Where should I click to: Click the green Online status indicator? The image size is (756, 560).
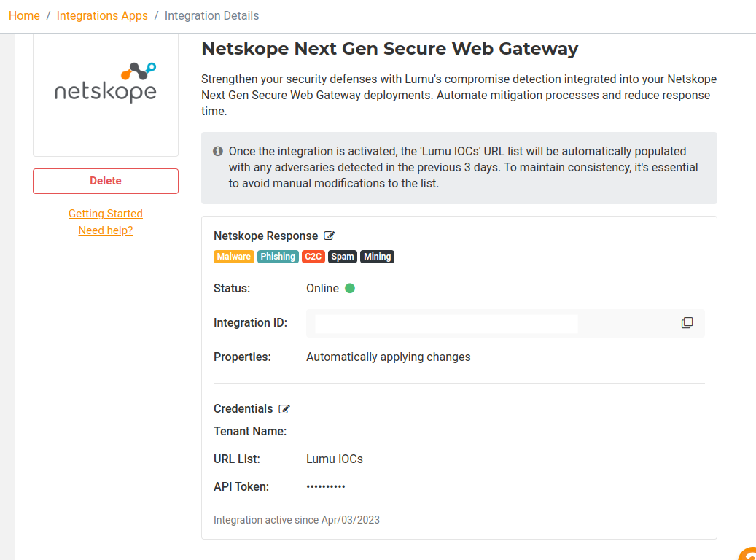[x=350, y=288]
